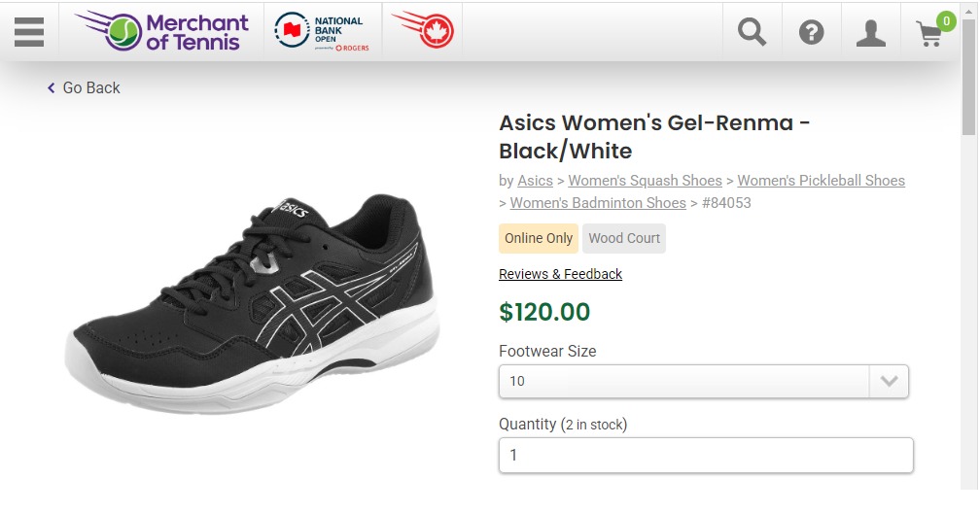Click the Online Only badge
The height and width of the screenshot is (513, 980).
tap(539, 238)
